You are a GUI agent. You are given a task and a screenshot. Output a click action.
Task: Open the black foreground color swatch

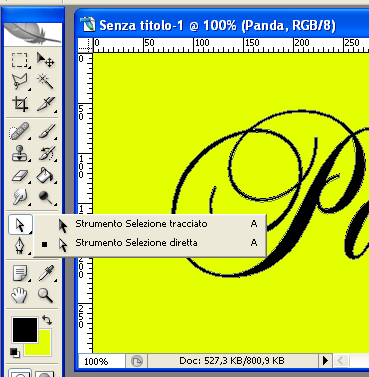pos(25,330)
